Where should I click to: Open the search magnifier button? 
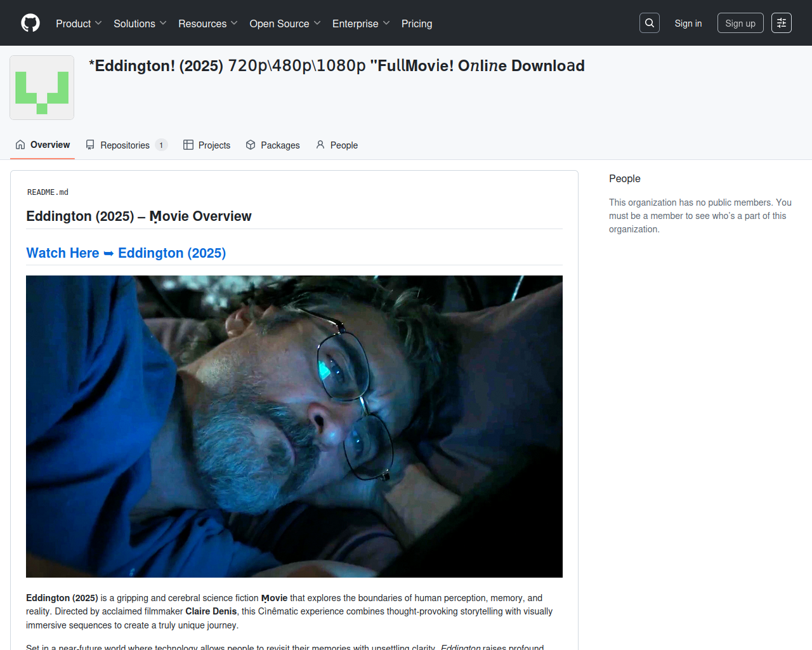[650, 23]
